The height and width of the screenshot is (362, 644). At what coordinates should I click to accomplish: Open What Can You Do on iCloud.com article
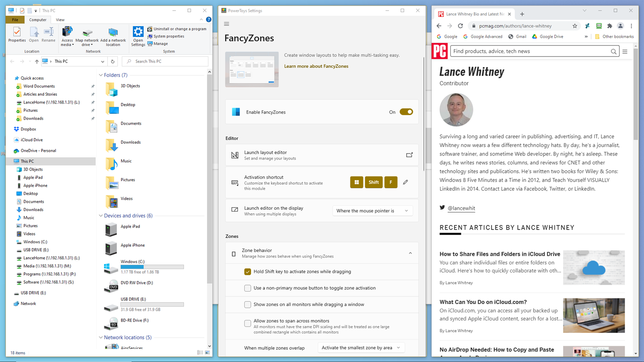click(483, 302)
